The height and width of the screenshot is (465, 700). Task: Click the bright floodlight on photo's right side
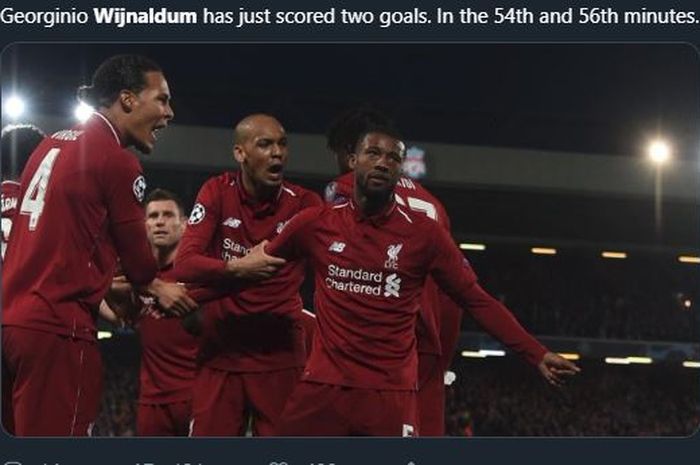[x=659, y=152]
